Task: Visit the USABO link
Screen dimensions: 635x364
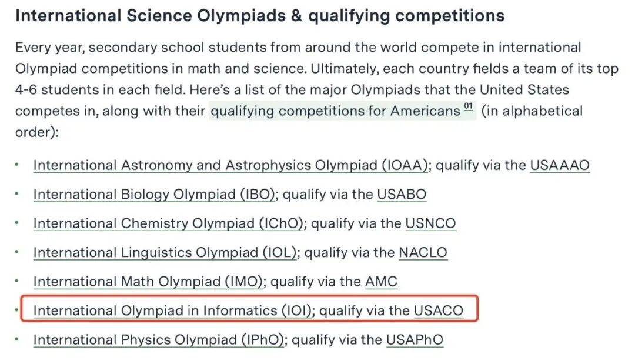Action: (402, 195)
